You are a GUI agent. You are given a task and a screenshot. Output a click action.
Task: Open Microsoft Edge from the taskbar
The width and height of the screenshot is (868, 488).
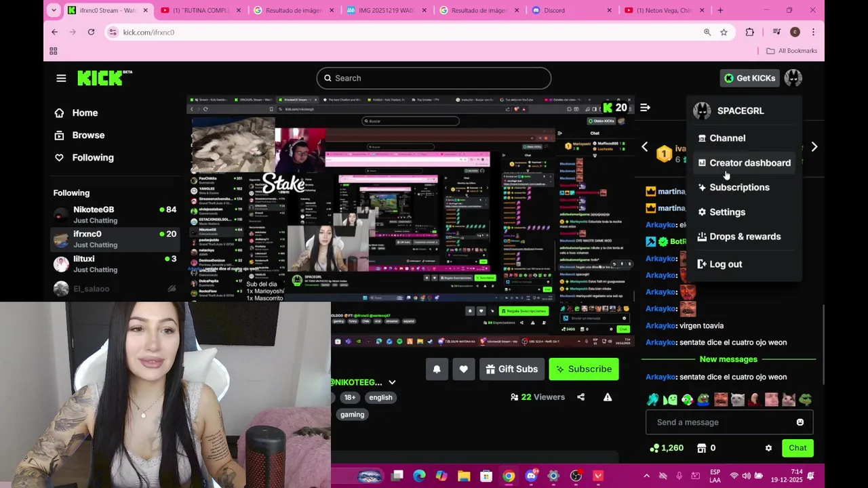[x=419, y=476]
